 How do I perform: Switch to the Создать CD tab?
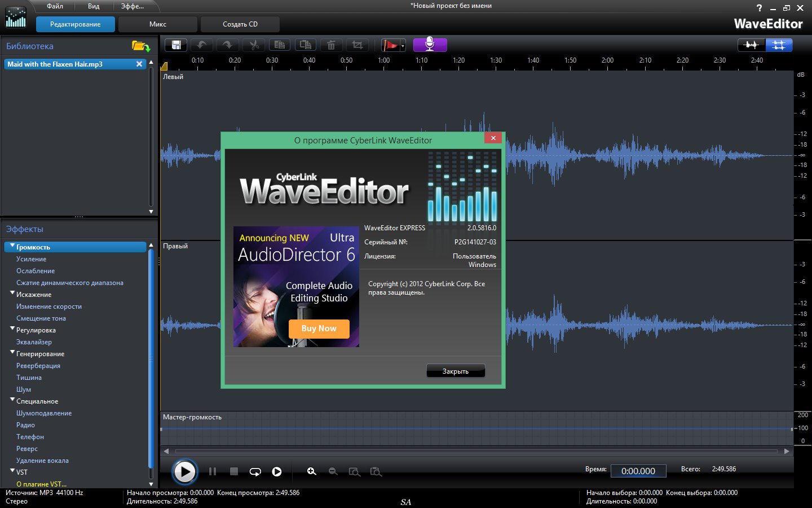[240, 24]
